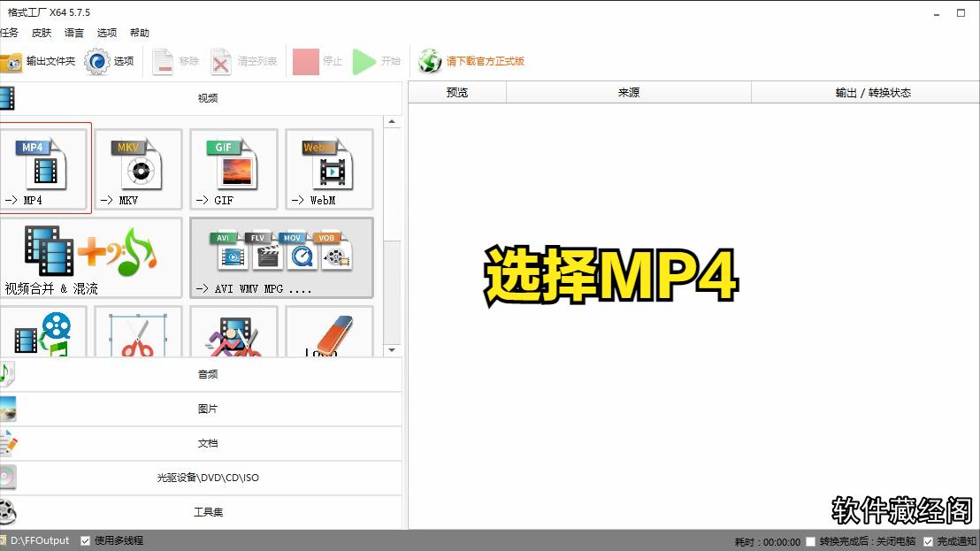The width and height of the screenshot is (980, 551).
Task: Expand the 工具集 section
Action: [x=208, y=511]
